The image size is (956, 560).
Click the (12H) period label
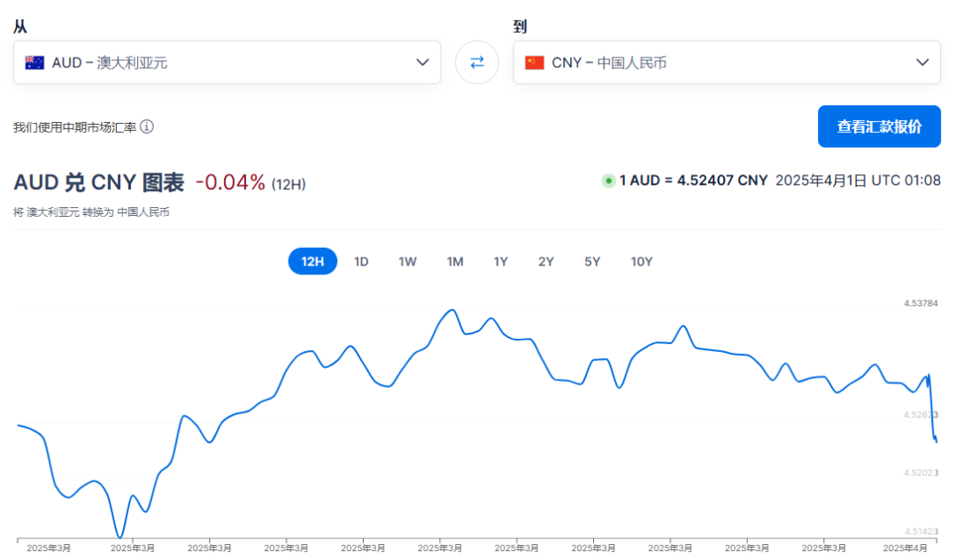pos(289,184)
